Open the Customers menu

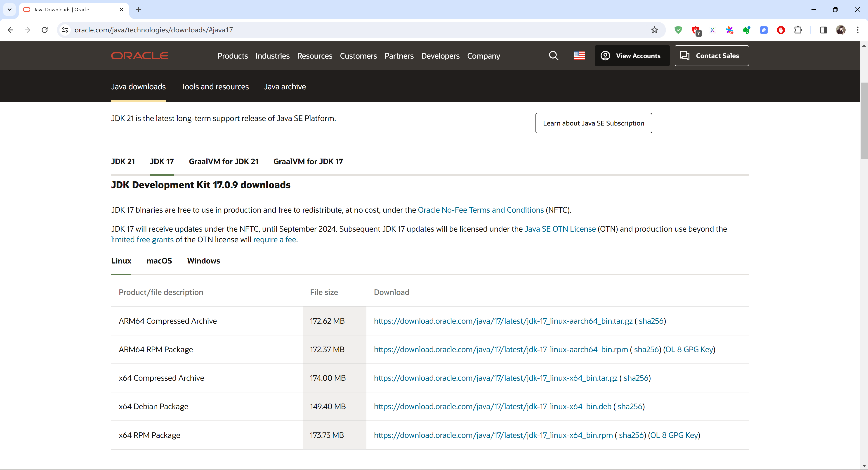(x=358, y=56)
